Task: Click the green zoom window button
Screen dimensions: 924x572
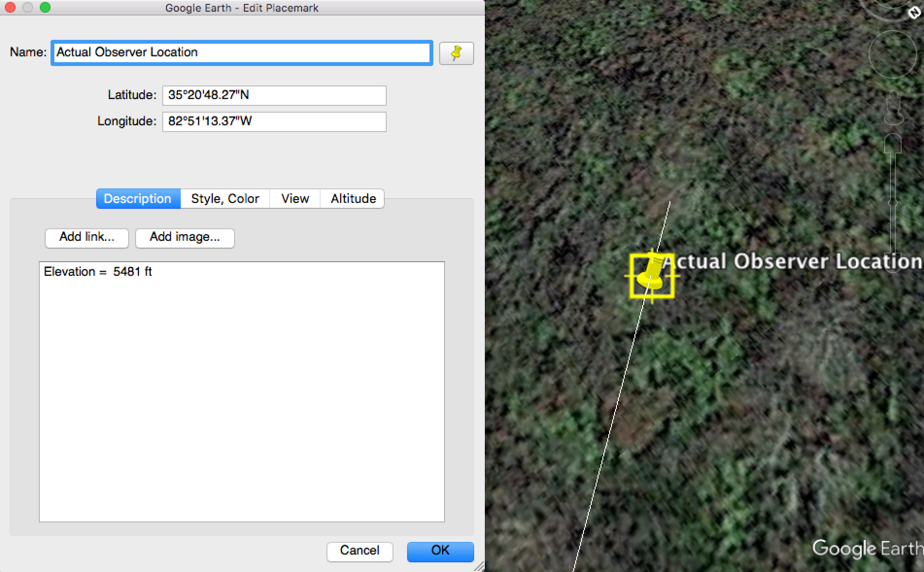Action: tap(45, 7)
